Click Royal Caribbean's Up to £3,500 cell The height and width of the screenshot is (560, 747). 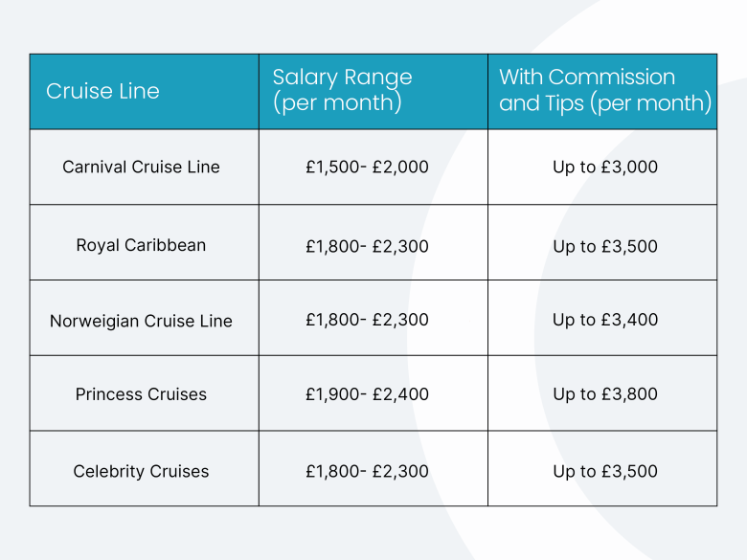602,242
